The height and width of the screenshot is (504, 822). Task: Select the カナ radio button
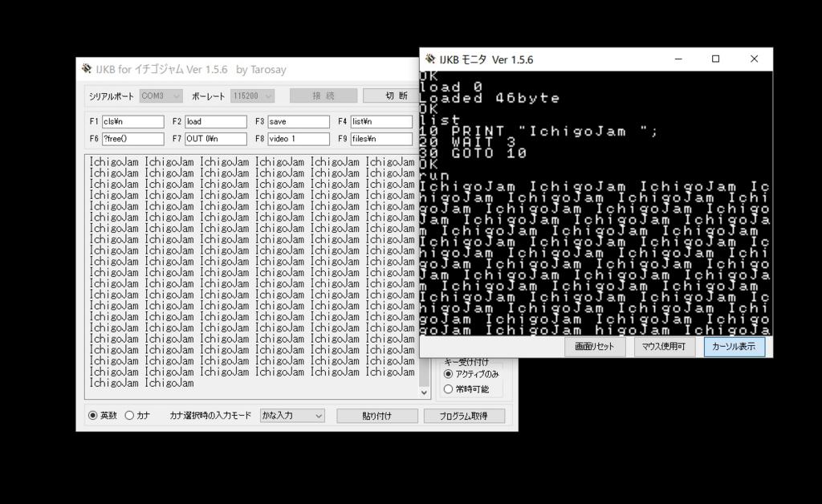coord(129,416)
